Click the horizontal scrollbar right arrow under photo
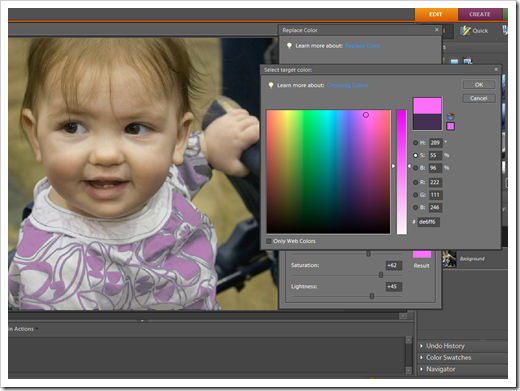The image size is (520, 391). pos(403,315)
